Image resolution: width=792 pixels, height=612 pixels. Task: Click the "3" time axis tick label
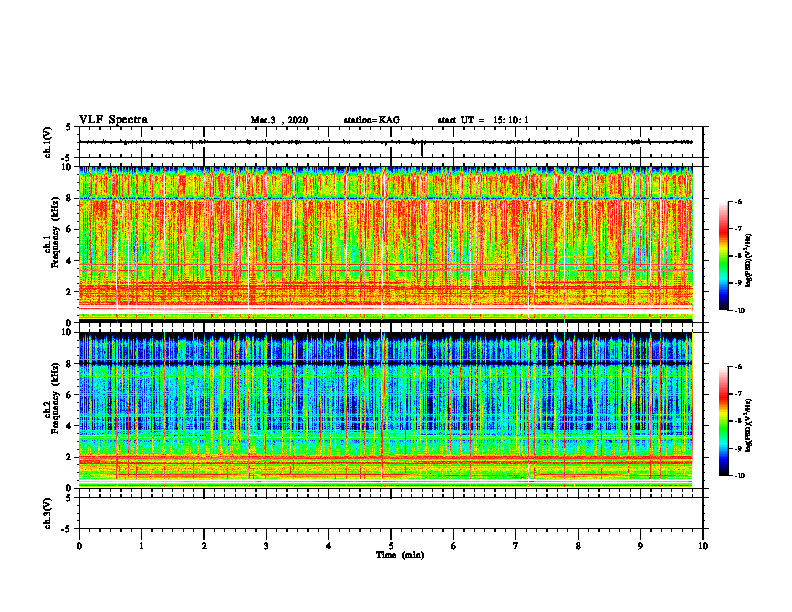(x=266, y=545)
